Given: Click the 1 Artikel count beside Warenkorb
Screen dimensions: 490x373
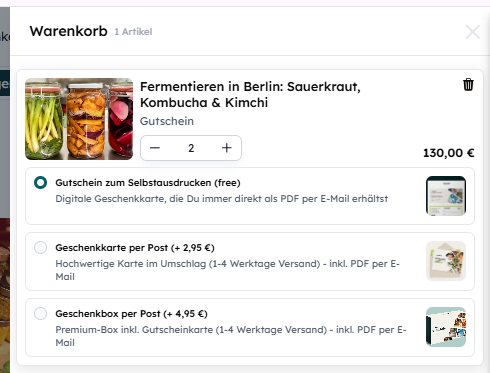Looking at the screenshot, I should pos(133,32).
